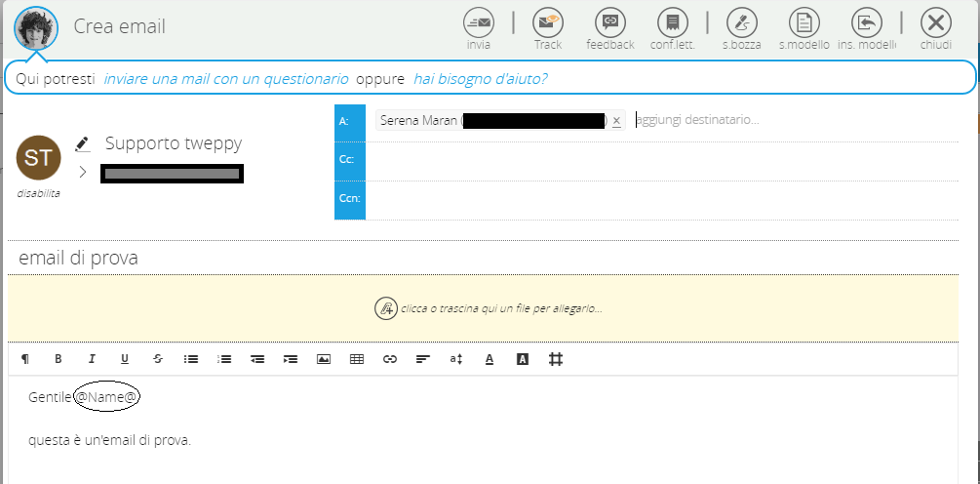Remove recipient Serena Maran with x
This screenshot has width=980, height=484.
tap(616, 121)
